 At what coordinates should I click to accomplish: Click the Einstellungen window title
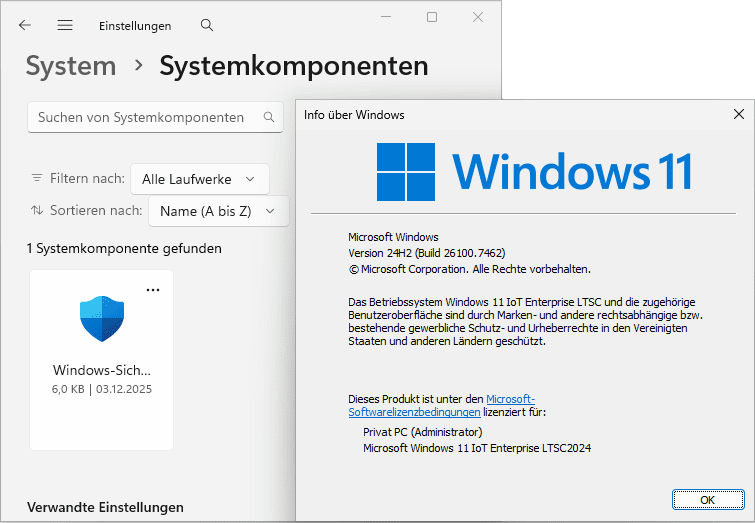135,26
